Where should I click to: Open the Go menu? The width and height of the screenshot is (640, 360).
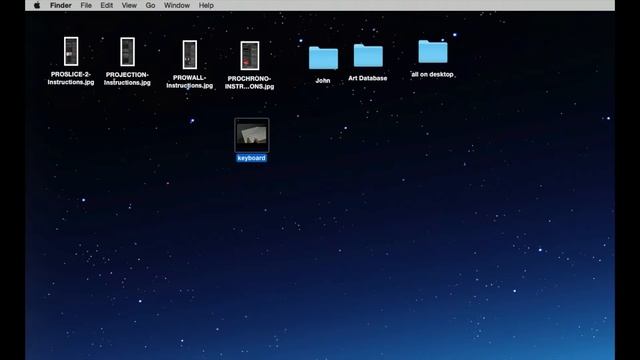(x=150, y=5)
